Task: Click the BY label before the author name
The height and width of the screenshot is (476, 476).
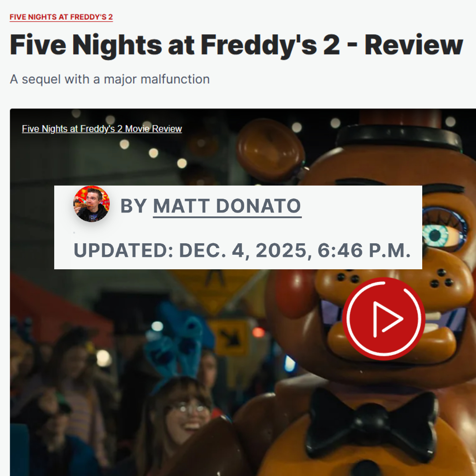Action: coord(134,206)
